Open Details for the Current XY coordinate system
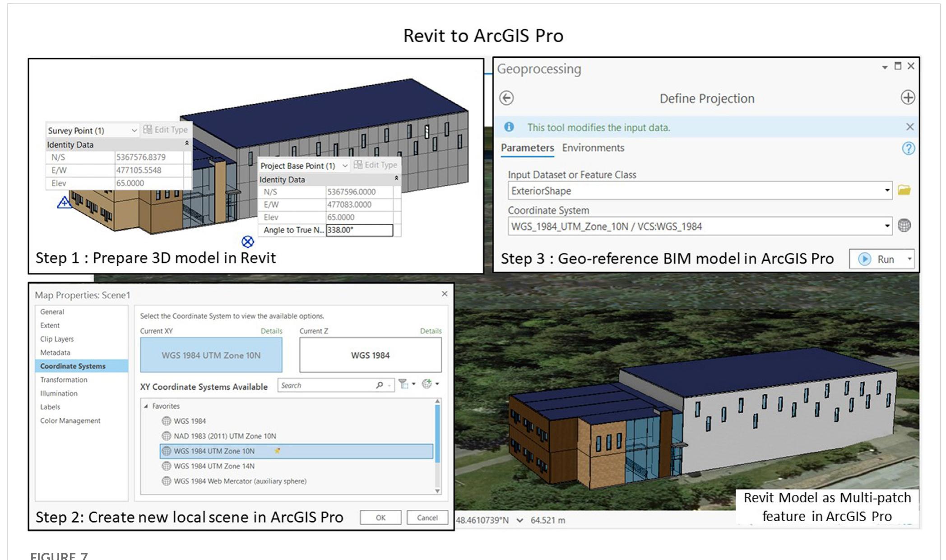The image size is (946, 560). point(271,331)
